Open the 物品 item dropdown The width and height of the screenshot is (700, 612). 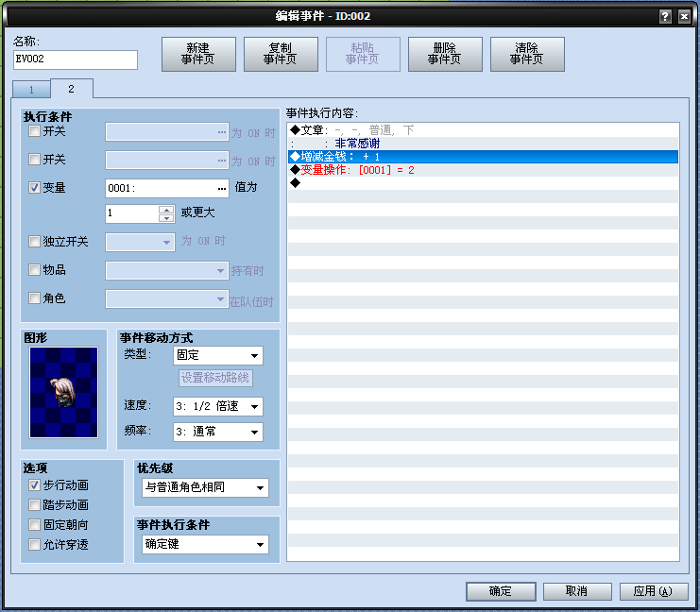click(x=167, y=270)
